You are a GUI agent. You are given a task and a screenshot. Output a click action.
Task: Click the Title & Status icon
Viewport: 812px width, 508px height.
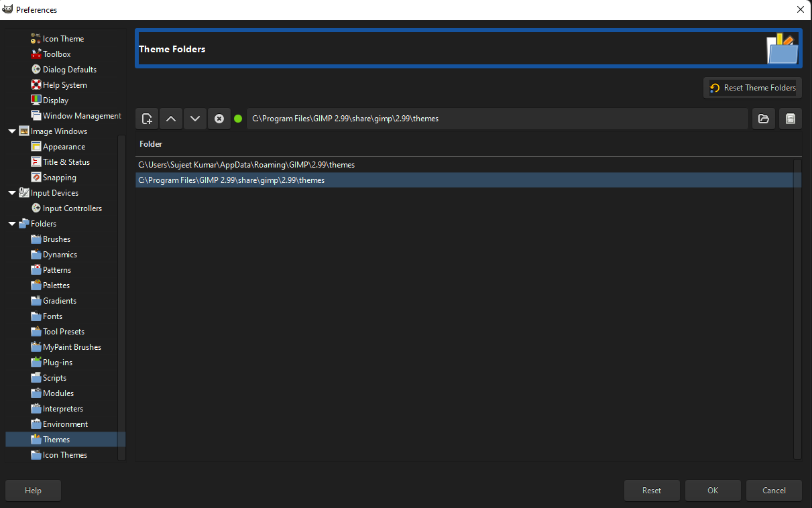click(x=36, y=162)
